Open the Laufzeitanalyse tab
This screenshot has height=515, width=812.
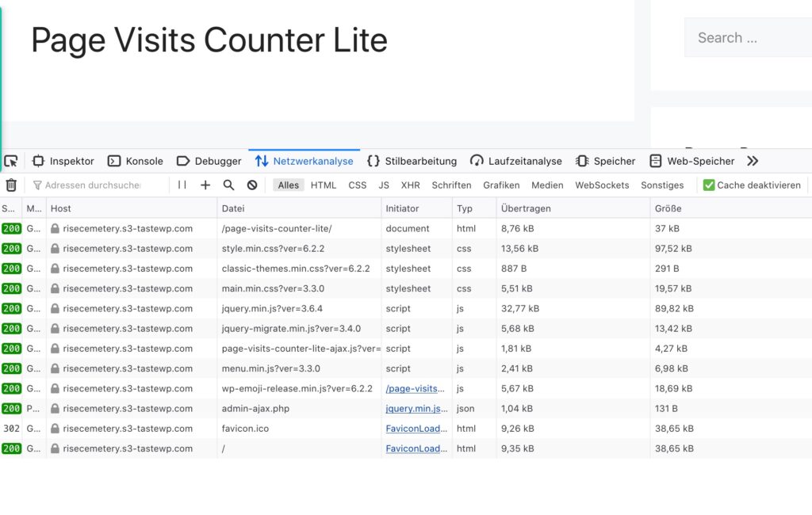point(515,161)
